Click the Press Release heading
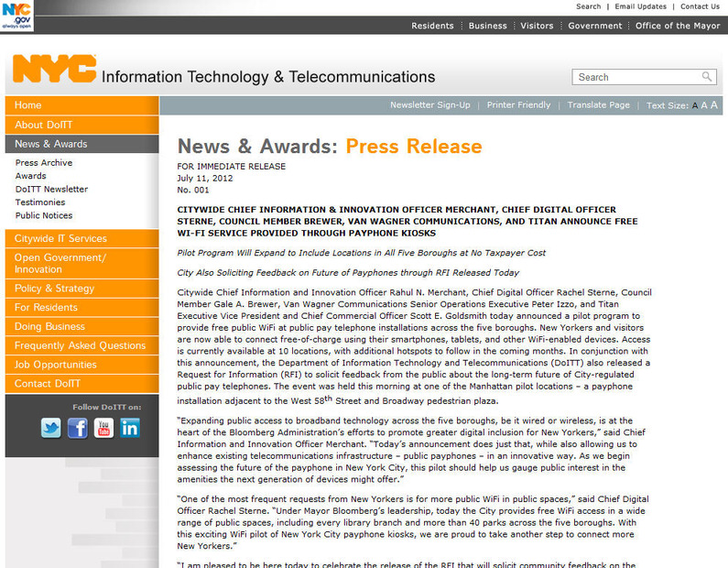The width and height of the screenshot is (728, 568). point(414,147)
